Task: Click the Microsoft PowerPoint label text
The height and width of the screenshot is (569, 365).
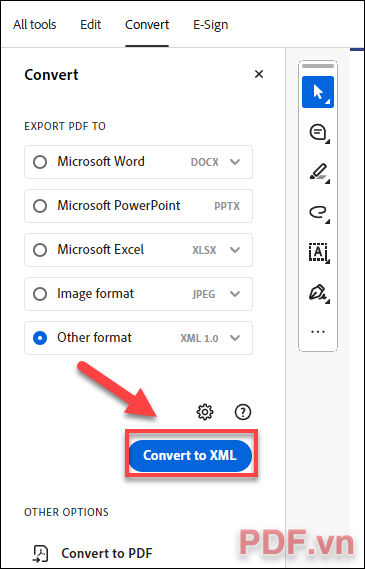Action: 119,206
